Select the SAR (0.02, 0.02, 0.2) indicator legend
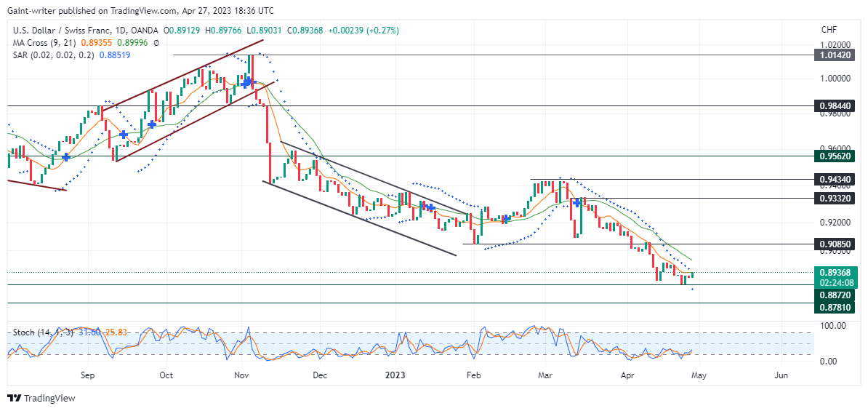 [53, 55]
